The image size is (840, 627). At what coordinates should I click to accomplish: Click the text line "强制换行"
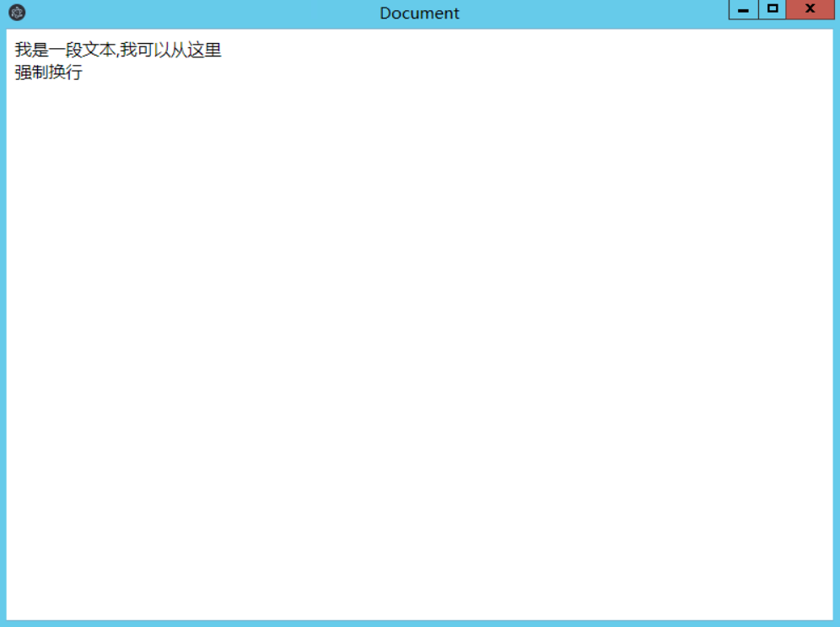coord(49,72)
